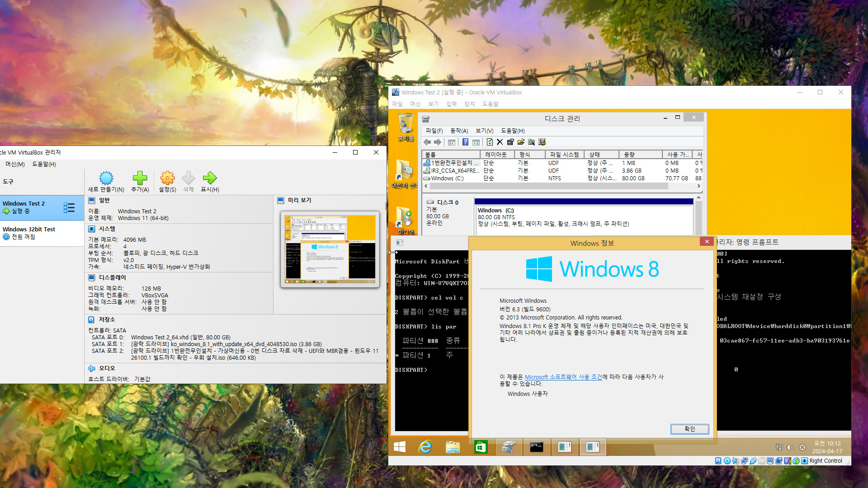Click the display monitor icon in VM status bar
This screenshot has height=488, width=868.
coord(770,461)
